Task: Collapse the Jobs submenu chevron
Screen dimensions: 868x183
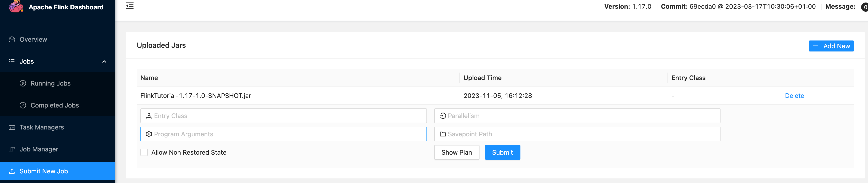Action: [x=104, y=62]
